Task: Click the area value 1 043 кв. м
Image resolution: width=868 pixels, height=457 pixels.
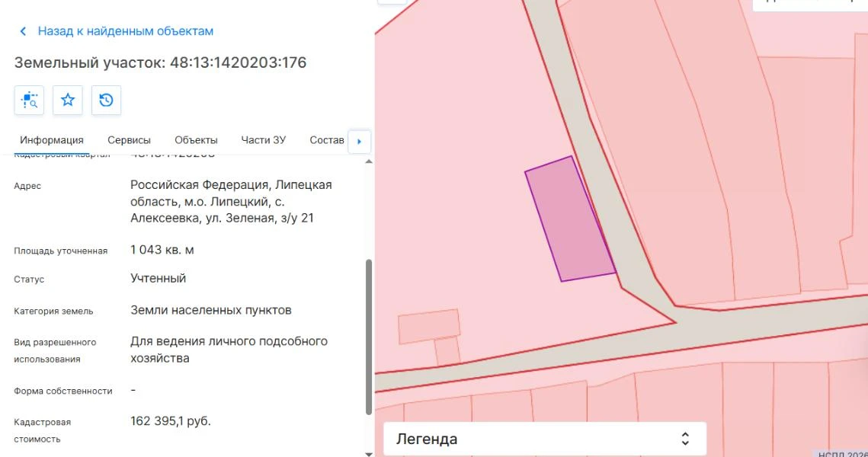Action: 162,250
